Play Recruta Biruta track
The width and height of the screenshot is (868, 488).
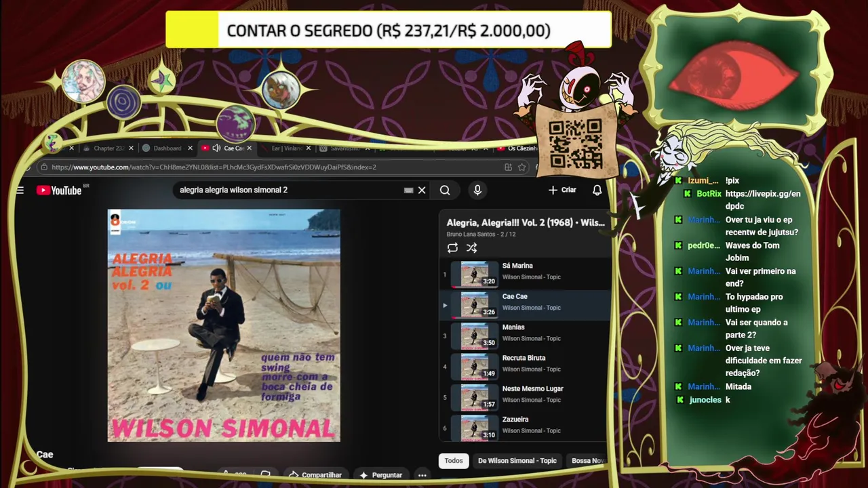pyautogui.click(x=525, y=367)
